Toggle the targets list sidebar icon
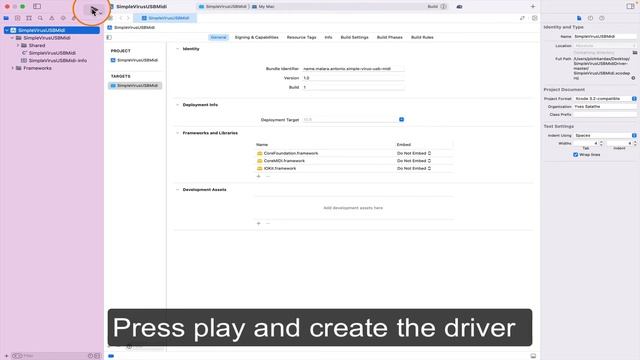 click(109, 37)
